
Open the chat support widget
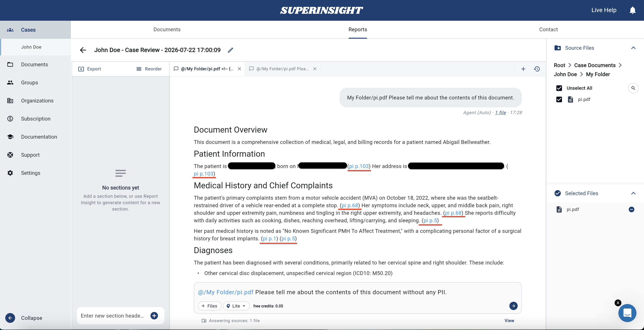click(x=627, y=313)
